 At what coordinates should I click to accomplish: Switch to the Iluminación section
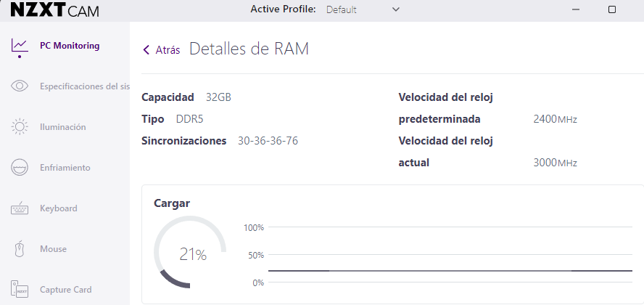pyautogui.click(x=63, y=127)
